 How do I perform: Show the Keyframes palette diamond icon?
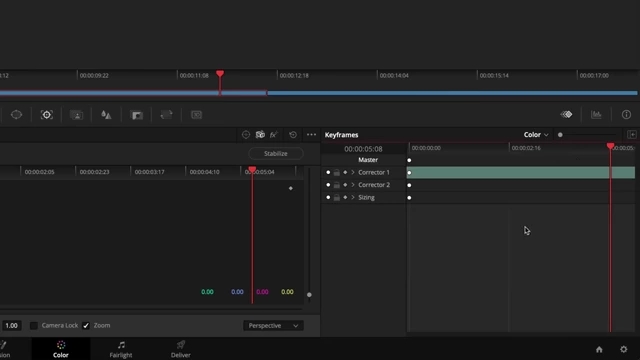coord(566,115)
